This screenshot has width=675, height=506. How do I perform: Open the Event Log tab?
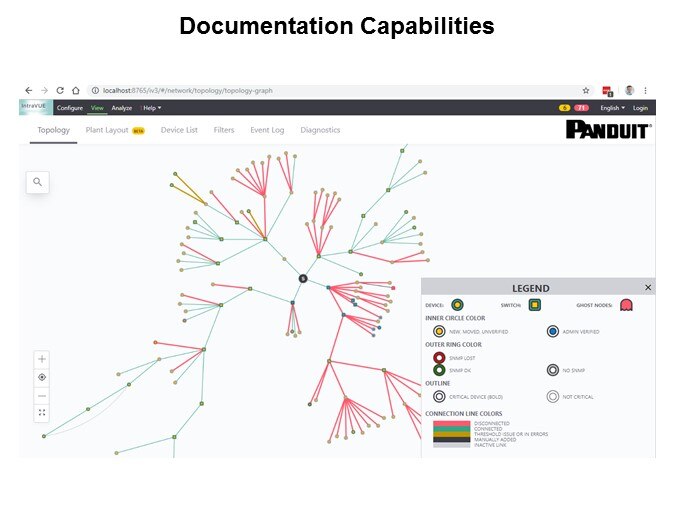[x=267, y=130]
